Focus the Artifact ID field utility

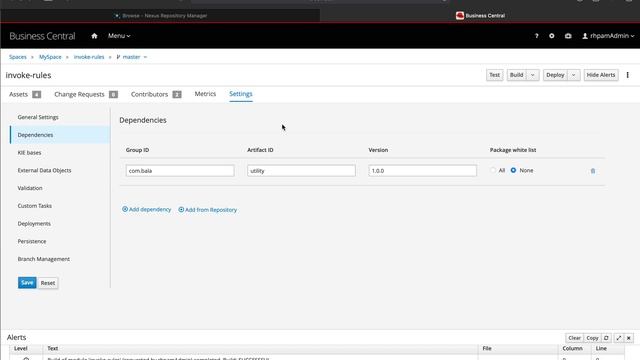(301, 171)
